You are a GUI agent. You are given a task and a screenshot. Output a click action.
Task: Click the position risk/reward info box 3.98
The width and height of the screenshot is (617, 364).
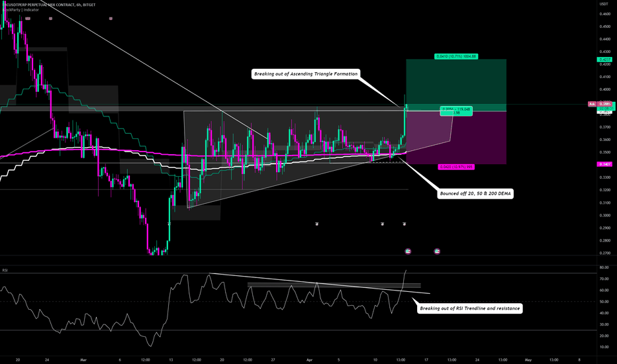(x=456, y=111)
